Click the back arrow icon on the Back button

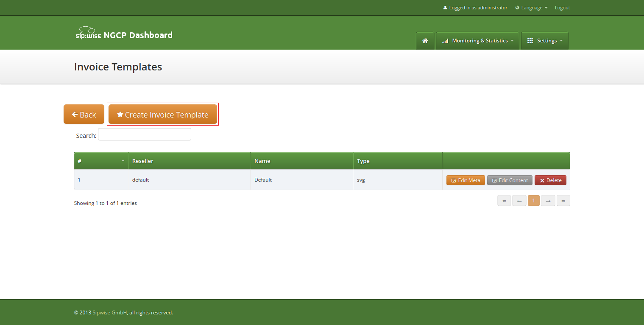click(x=75, y=114)
